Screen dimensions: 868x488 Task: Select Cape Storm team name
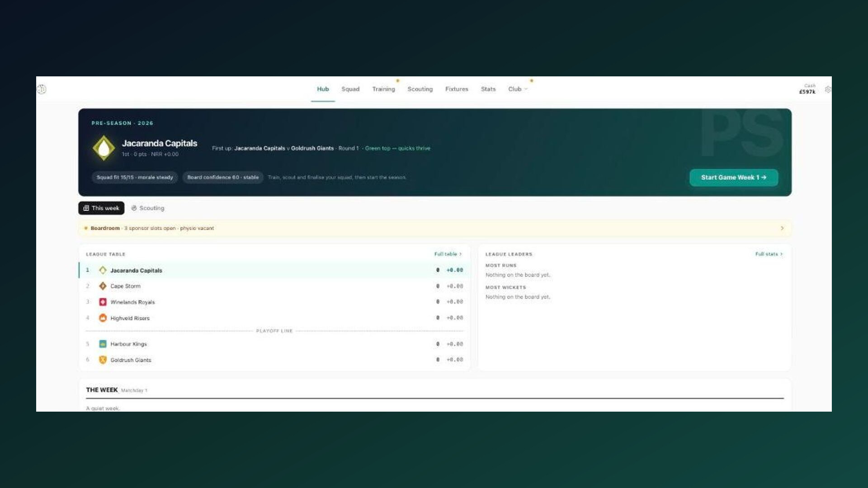[x=126, y=286]
